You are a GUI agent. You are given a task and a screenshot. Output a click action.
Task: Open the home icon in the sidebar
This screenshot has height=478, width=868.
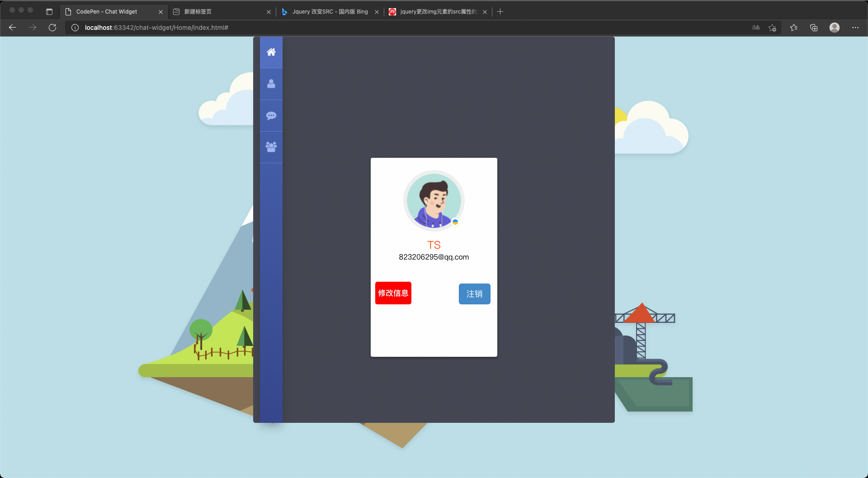pyautogui.click(x=271, y=52)
